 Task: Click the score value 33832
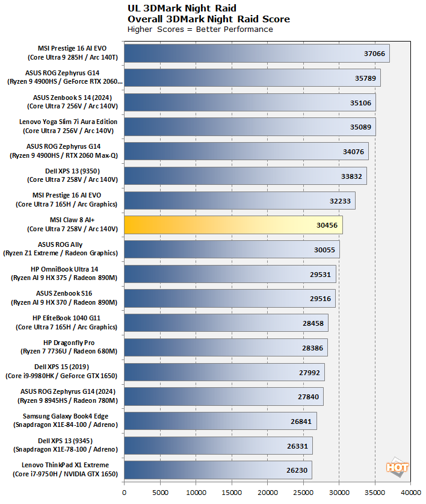click(x=351, y=176)
